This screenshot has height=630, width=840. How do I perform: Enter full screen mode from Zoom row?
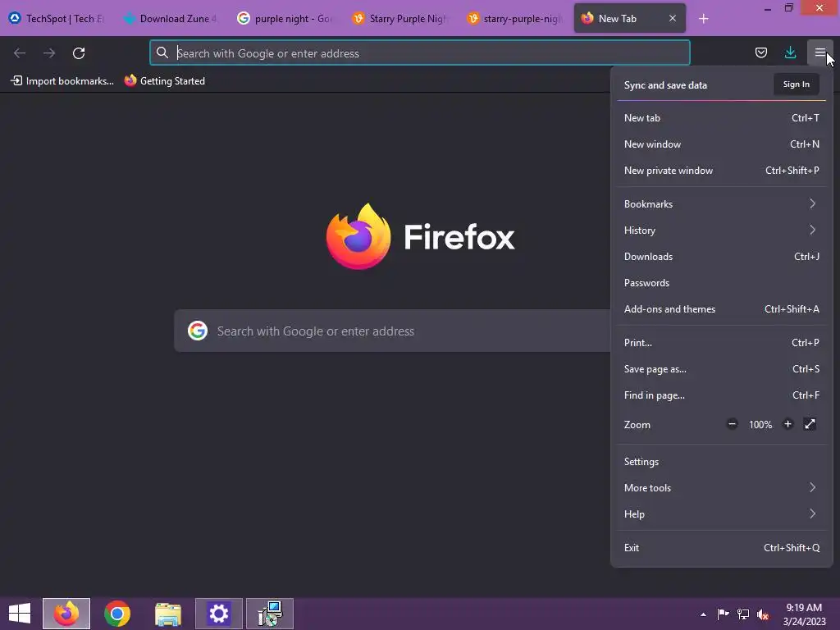click(x=810, y=424)
